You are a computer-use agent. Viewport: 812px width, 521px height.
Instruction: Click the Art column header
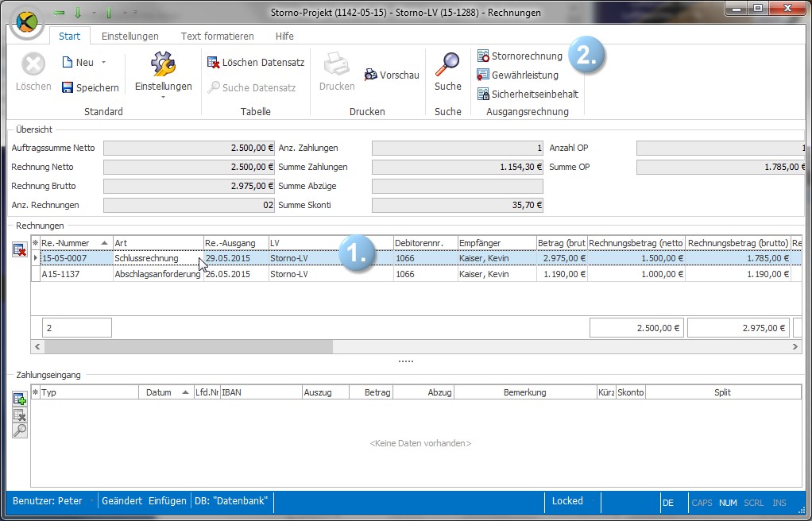pos(158,243)
